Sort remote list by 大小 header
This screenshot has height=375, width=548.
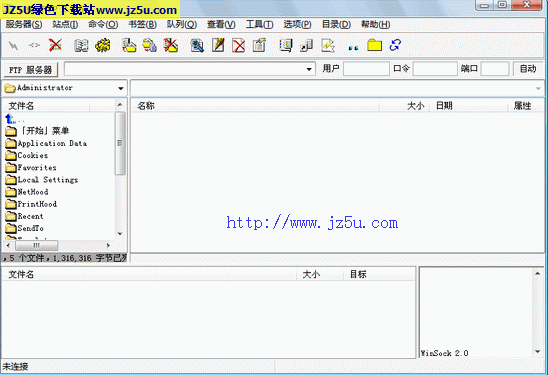(x=404, y=106)
